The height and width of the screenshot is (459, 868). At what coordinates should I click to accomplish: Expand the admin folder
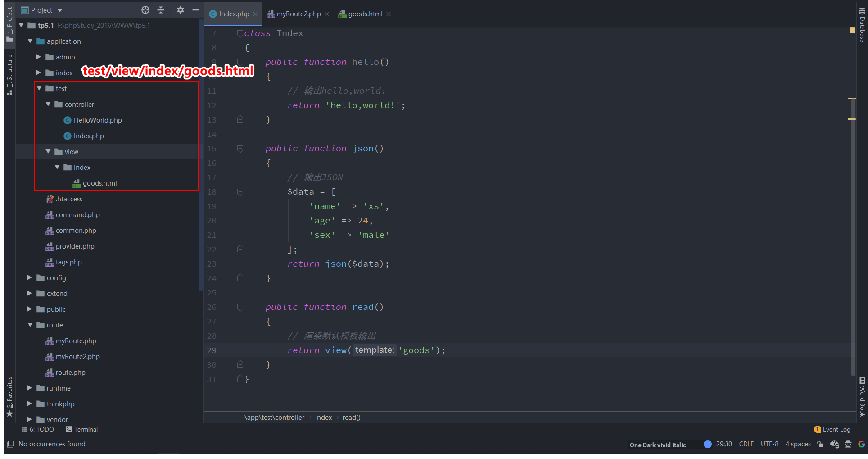click(x=39, y=57)
